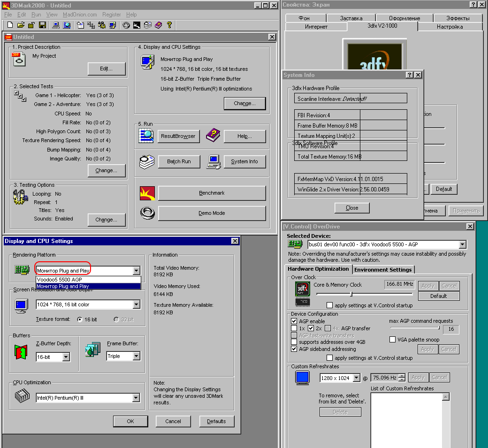This screenshot has width=488, height=448.
Task: Enable supports addresses over 4GB
Action: (294, 342)
